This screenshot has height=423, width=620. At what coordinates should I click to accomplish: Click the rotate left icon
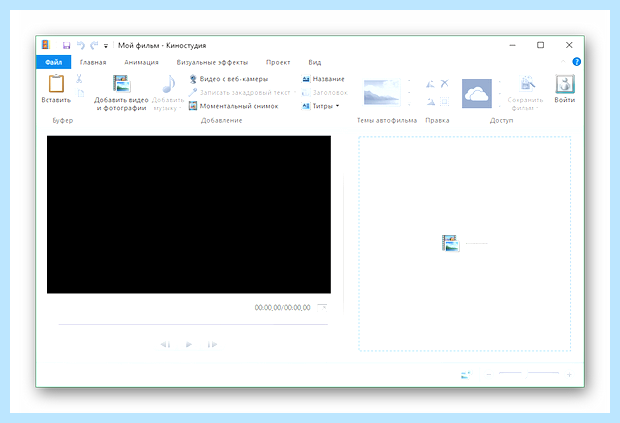430,84
